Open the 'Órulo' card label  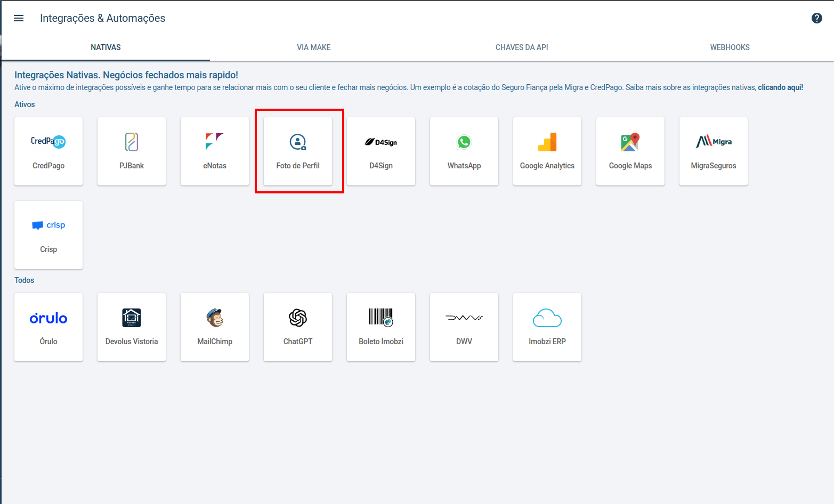48,342
